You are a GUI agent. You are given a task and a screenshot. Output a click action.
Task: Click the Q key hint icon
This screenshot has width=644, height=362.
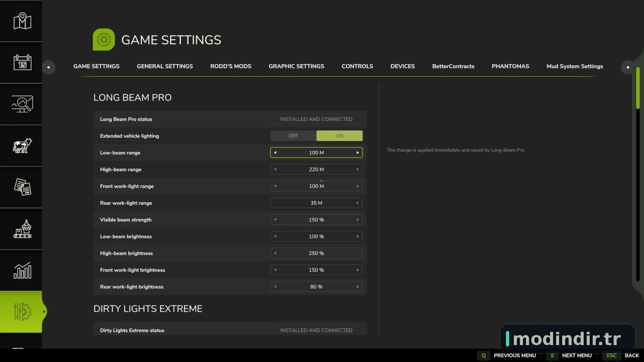[484, 356]
